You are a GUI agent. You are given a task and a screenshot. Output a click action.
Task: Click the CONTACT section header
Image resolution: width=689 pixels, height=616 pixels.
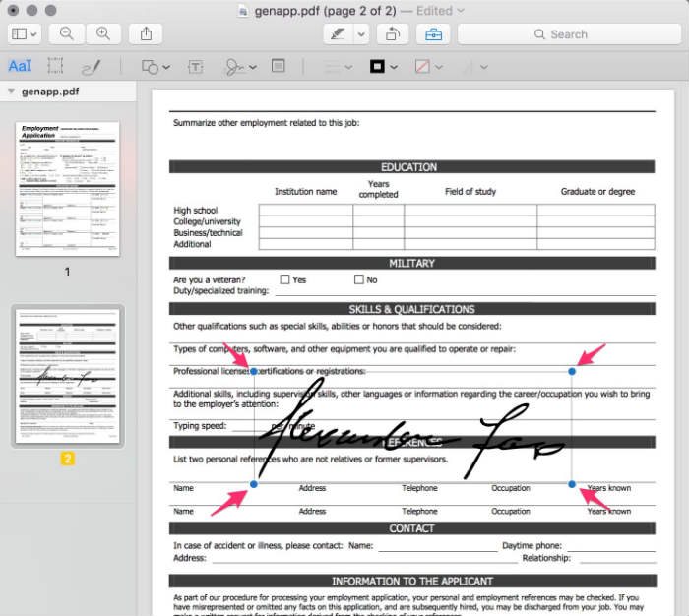[412, 528]
